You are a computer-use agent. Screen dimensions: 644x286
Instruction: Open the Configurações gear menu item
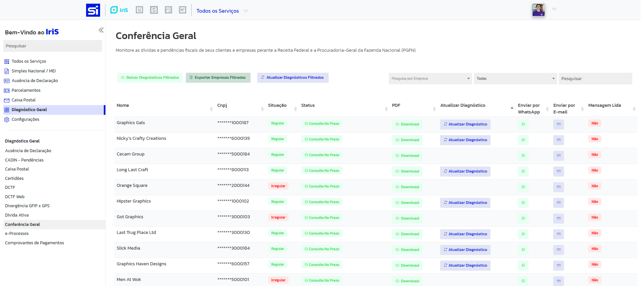pyautogui.click(x=25, y=119)
